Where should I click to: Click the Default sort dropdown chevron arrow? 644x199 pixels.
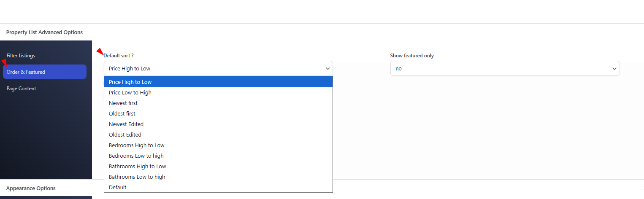click(328, 69)
